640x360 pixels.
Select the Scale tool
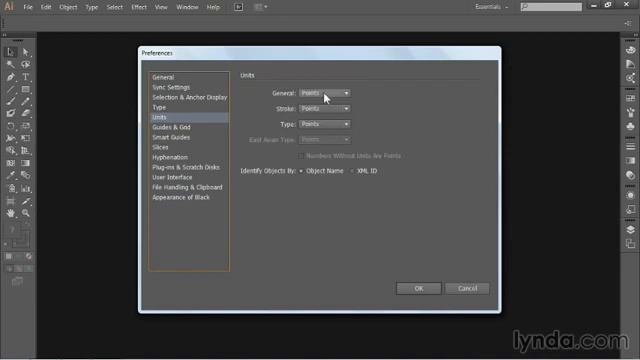pyautogui.click(x=25, y=126)
